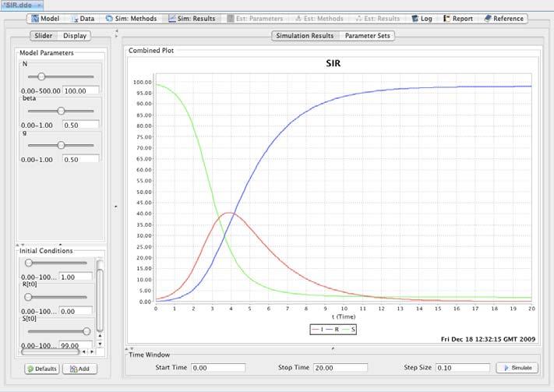Image resolution: width=554 pixels, height=392 pixels.
Task: Open the Report tab
Action: [x=458, y=19]
